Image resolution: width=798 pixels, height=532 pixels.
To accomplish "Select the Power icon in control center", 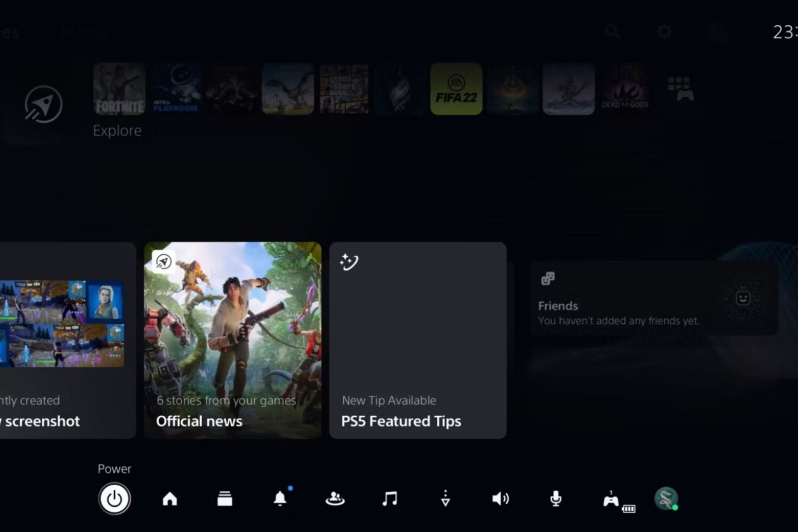I will 114,498.
